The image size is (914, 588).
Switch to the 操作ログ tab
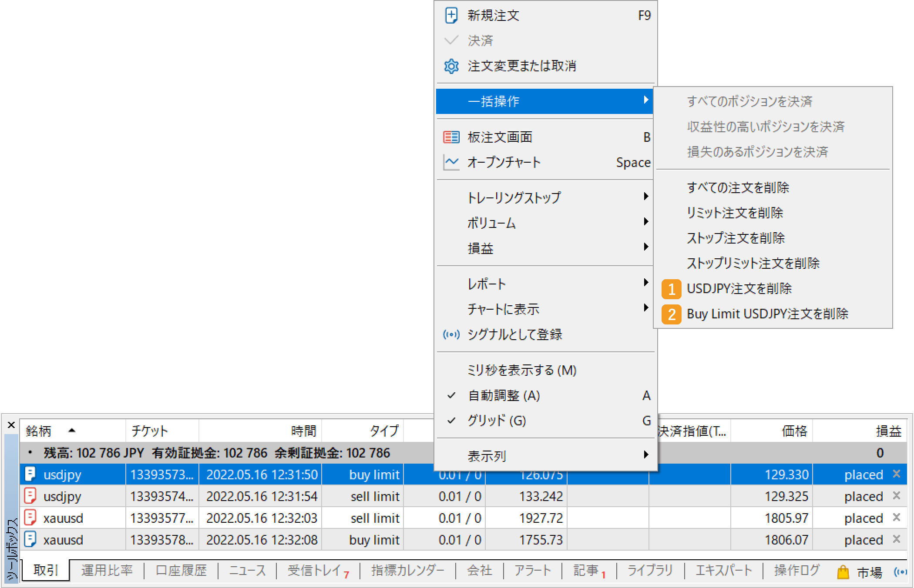(x=797, y=570)
